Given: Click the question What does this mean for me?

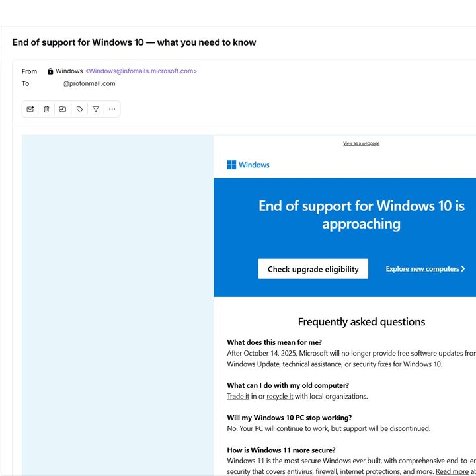Looking at the screenshot, I should coord(274,342).
